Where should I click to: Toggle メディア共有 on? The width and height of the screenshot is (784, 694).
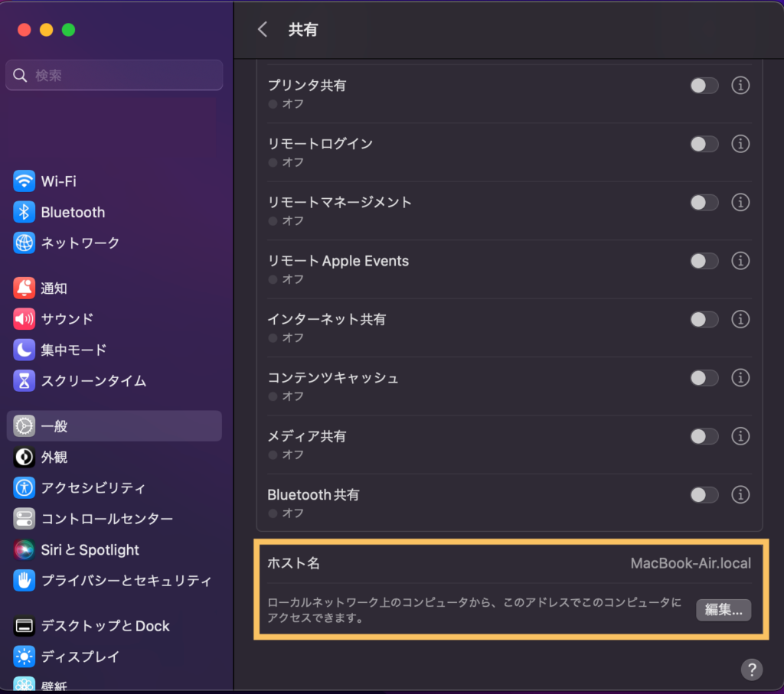(x=704, y=436)
